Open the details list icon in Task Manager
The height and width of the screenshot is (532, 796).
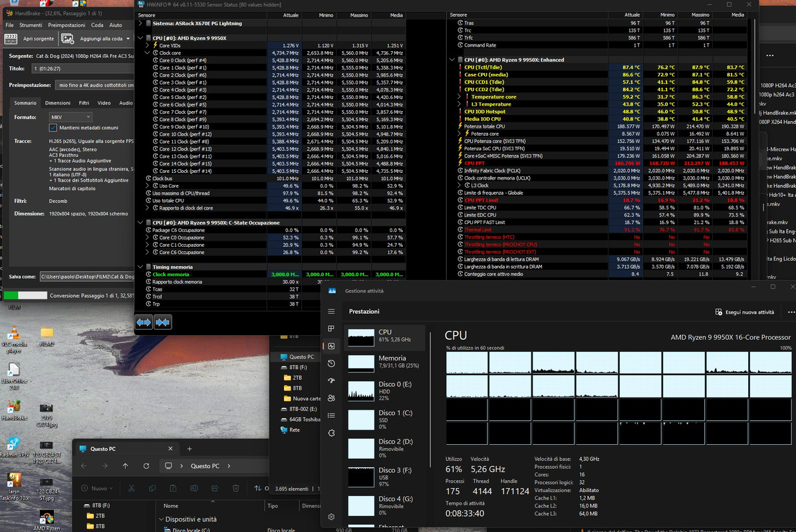click(x=331, y=416)
